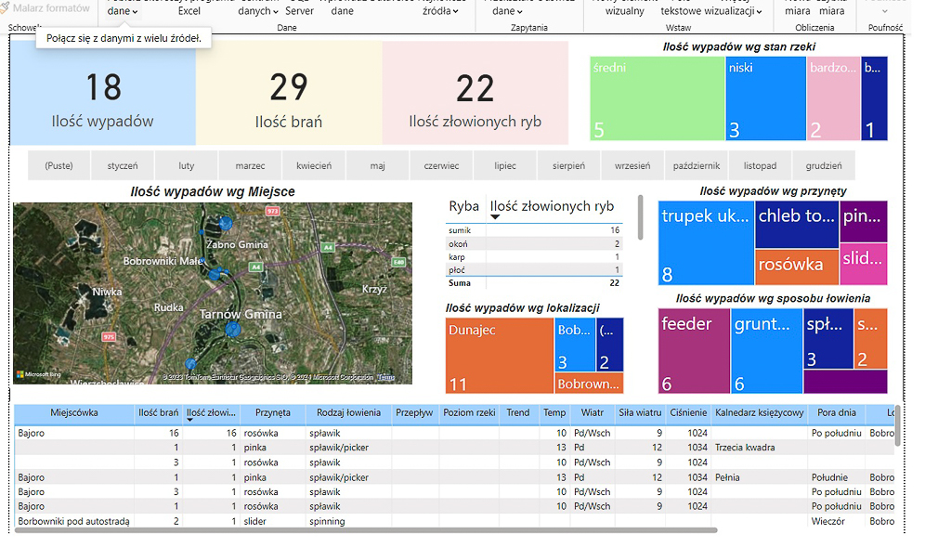Click Kalnedarz księżycowy column header
951x560 pixels.
pos(759,413)
